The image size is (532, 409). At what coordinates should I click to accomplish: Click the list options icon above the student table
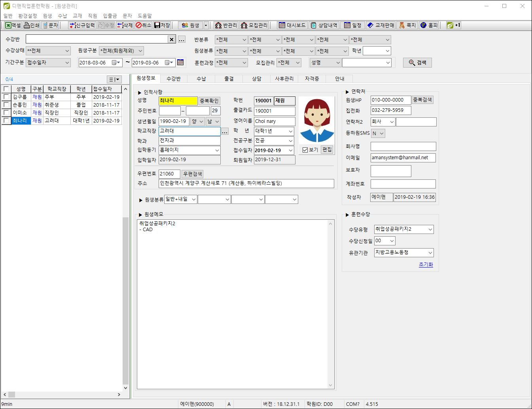click(114, 79)
